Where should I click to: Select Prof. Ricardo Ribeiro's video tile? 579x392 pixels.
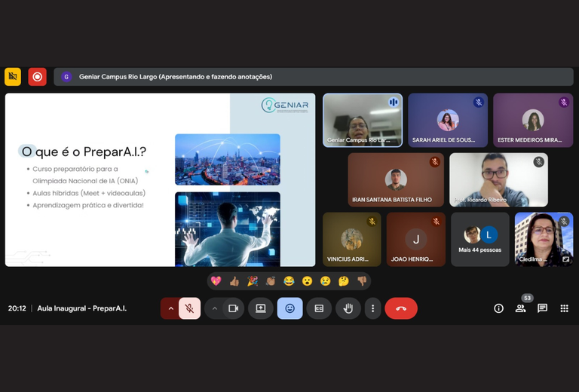click(498, 179)
